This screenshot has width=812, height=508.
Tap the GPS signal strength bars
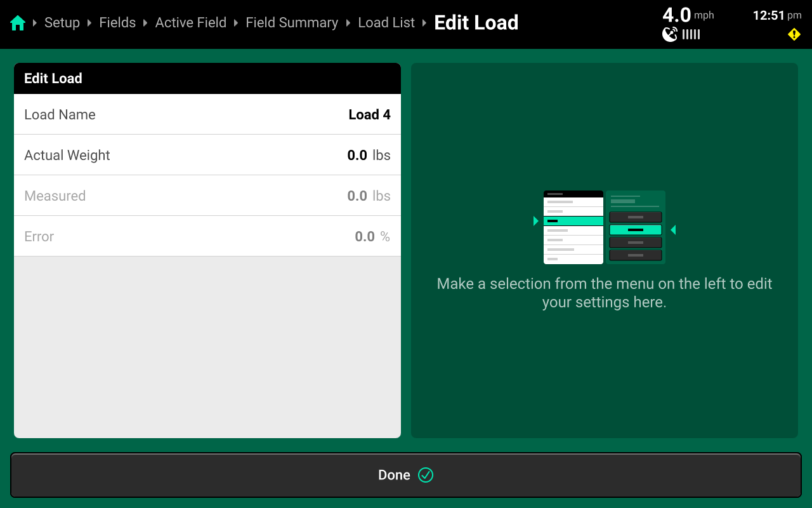point(691,34)
